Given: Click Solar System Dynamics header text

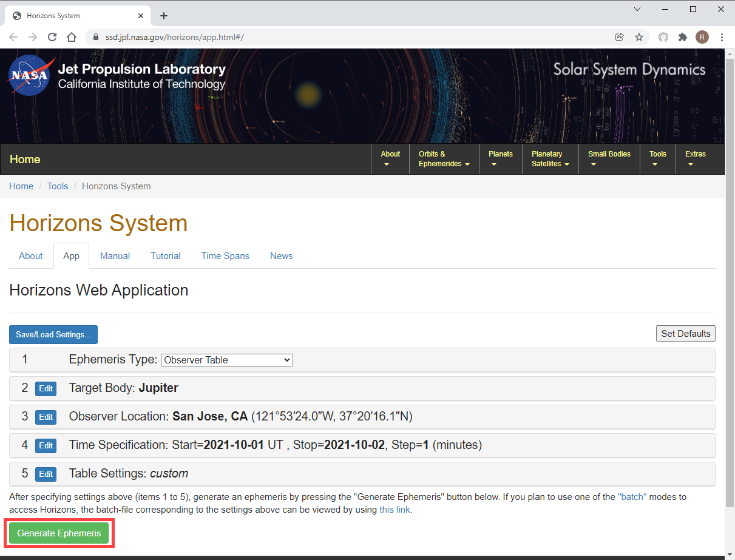Looking at the screenshot, I should (629, 69).
